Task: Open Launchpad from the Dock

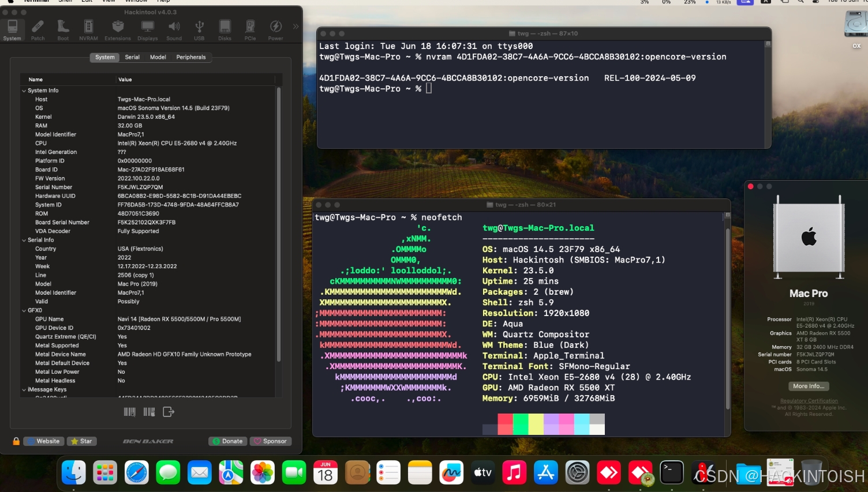Action: click(105, 473)
